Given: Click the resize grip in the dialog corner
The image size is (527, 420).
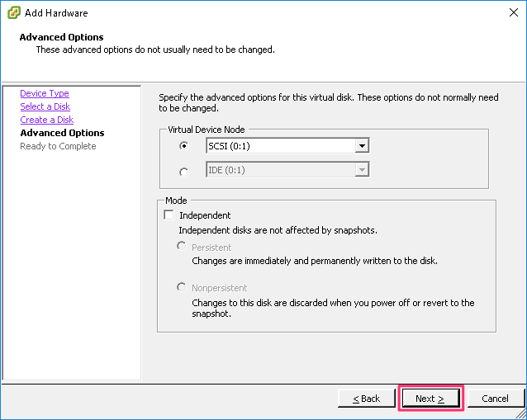Looking at the screenshot, I should pos(520,414).
